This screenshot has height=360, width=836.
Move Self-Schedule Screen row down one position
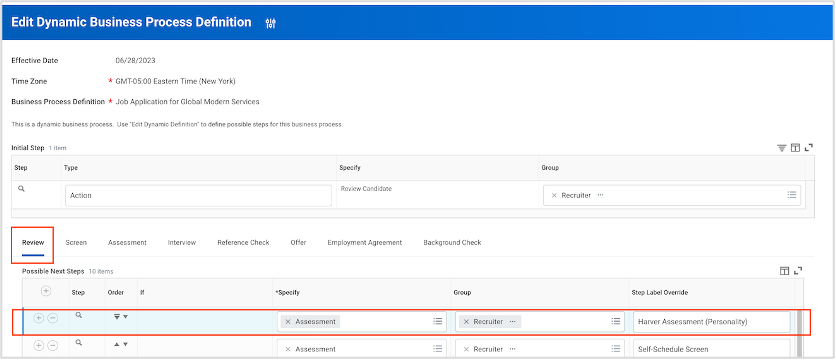click(x=126, y=345)
